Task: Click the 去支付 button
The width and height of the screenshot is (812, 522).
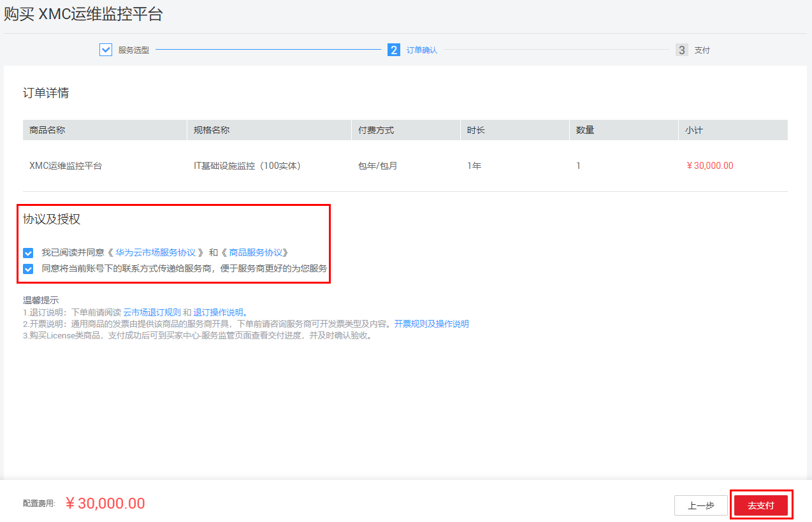Action: coord(761,505)
